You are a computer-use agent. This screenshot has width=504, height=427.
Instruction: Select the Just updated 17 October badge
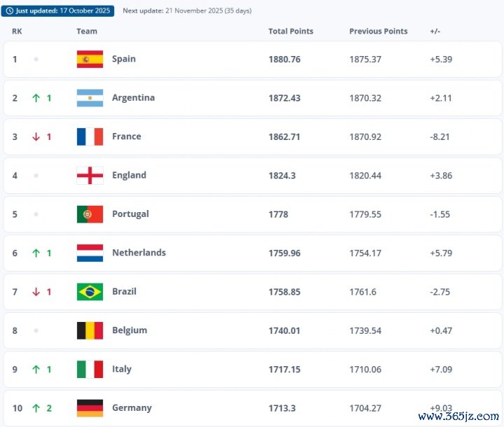pyautogui.click(x=58, y=11)
